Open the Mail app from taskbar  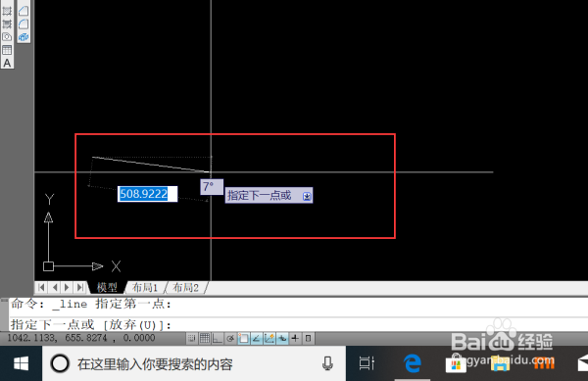583,363
